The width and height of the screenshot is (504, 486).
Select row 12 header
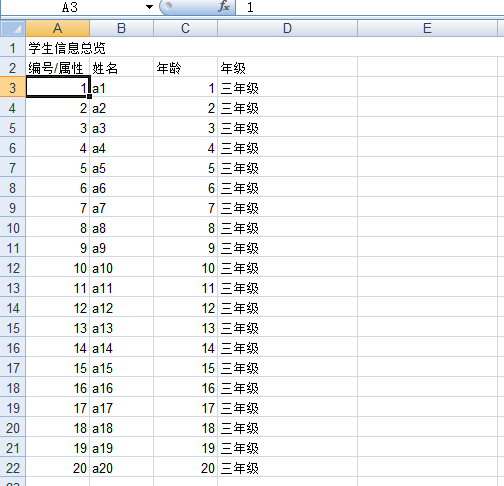click(x=13, y=268)
